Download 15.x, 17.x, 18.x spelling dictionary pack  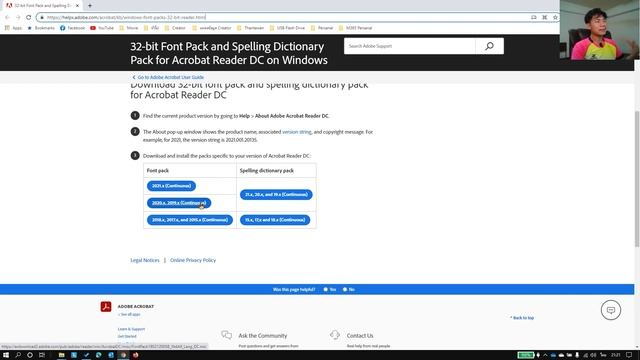coord(275,220)
